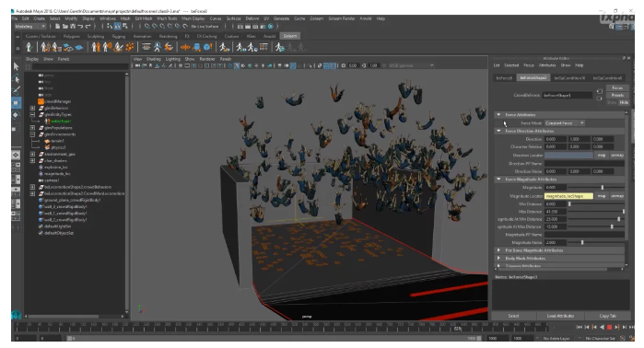The image size is (644, 348).
Task: Expand Body Mask Attributes section
Action: tap(498, 258)
